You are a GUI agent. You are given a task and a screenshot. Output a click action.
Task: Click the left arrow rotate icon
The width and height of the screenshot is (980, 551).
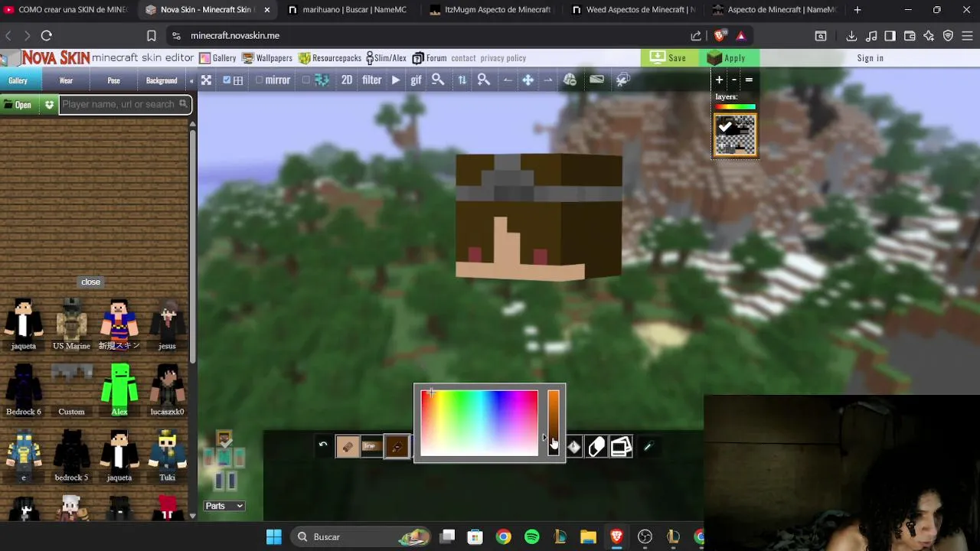click(x=508, y=80)
